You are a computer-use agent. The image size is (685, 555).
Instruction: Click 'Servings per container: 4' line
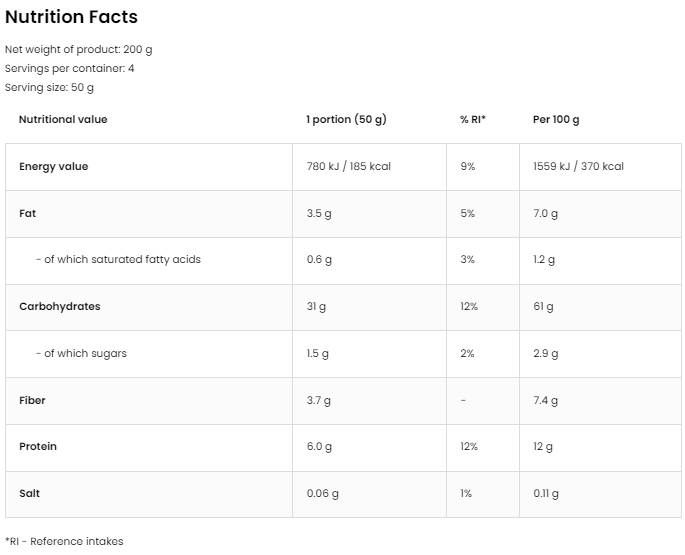(70, 68)
